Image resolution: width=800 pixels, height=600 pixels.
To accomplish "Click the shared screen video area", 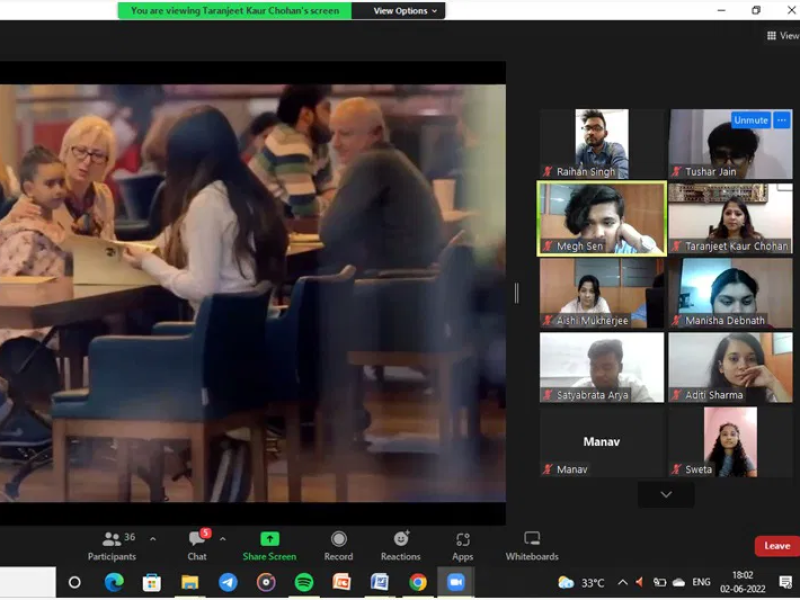I will pos(253,293).
